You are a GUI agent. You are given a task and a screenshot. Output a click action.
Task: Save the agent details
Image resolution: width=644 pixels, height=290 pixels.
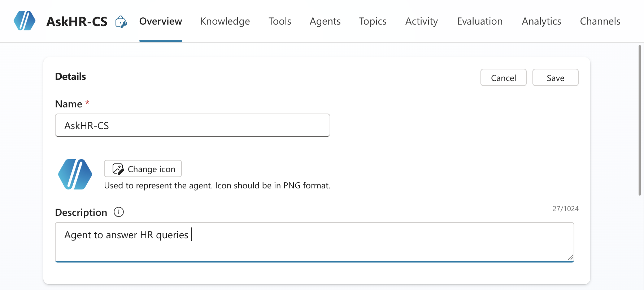pos(555,77)
